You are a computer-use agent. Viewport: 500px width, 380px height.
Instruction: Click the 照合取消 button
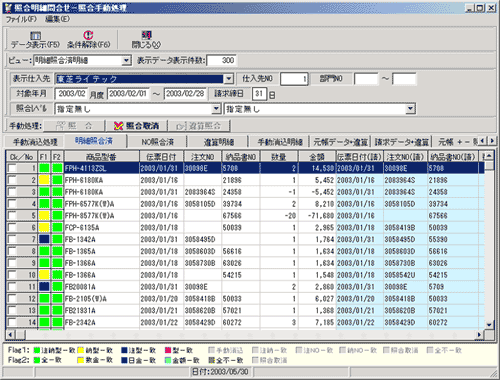(136, 126)
